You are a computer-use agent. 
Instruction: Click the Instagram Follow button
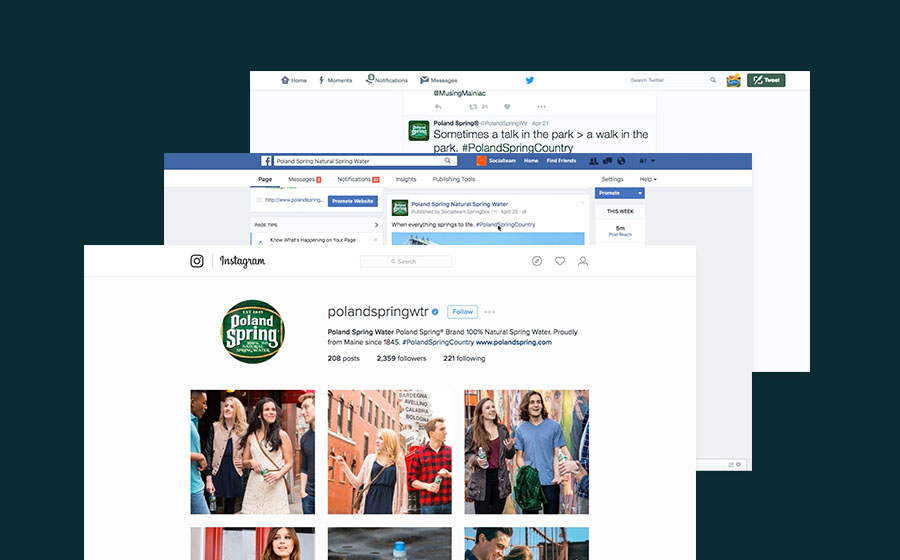(462, 312)
